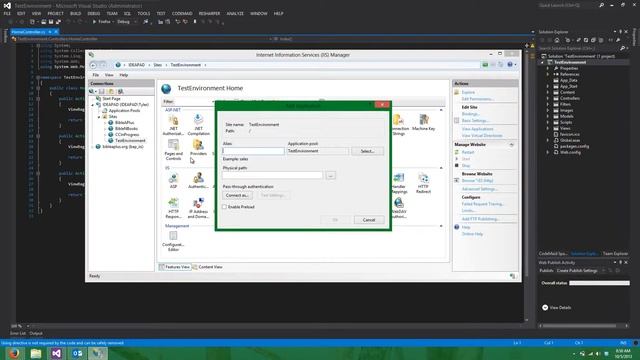Viewport: 640px width, 360px height.
Task: Expand the Views folder in Solution Explorer
Action: (548, 128)
